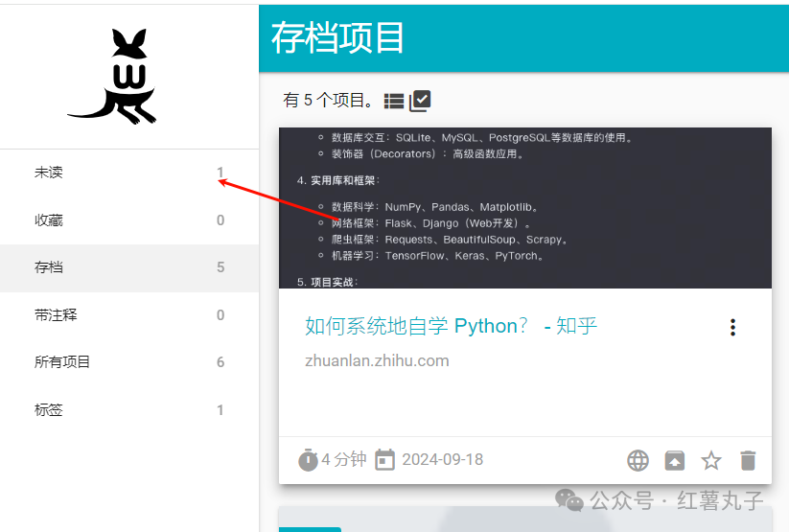Screen dimensions: 789x532
Task: Click the reading time stopwatch icon
Action: tap(308, 460)
